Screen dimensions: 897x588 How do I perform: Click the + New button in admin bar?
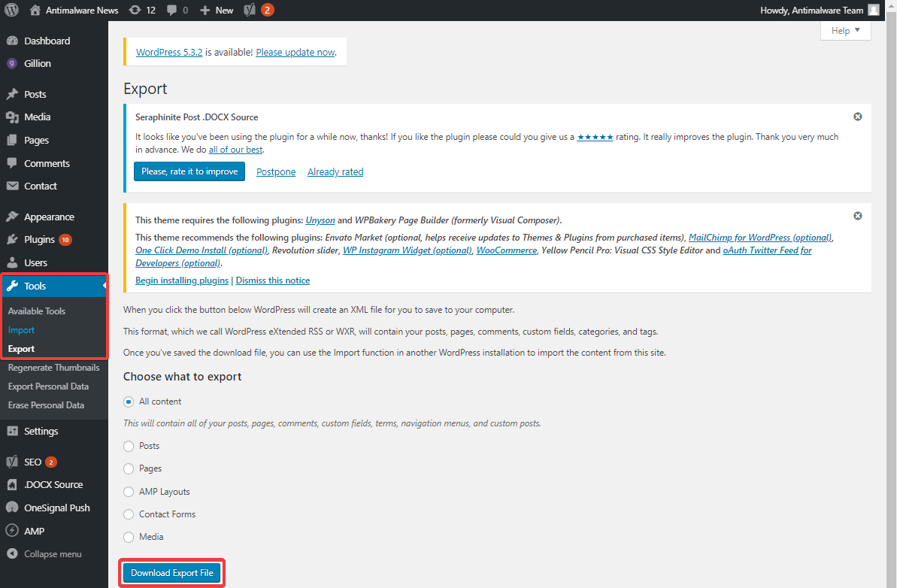(x=215, y=10)
